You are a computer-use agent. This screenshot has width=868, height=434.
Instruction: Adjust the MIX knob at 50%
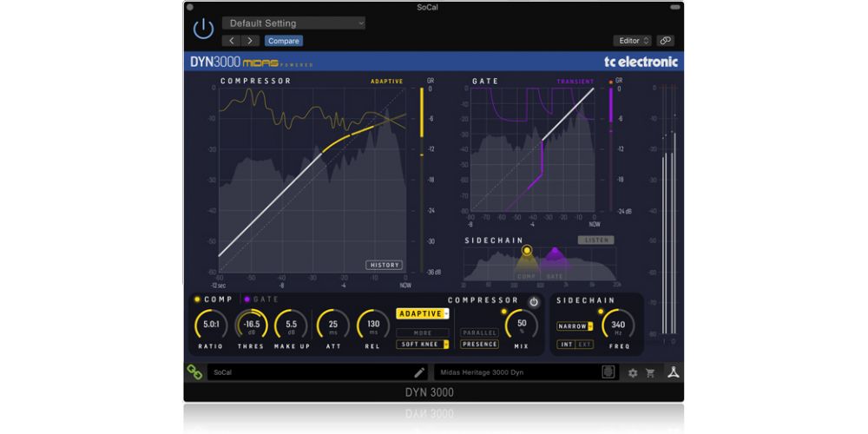coord(522,325)
